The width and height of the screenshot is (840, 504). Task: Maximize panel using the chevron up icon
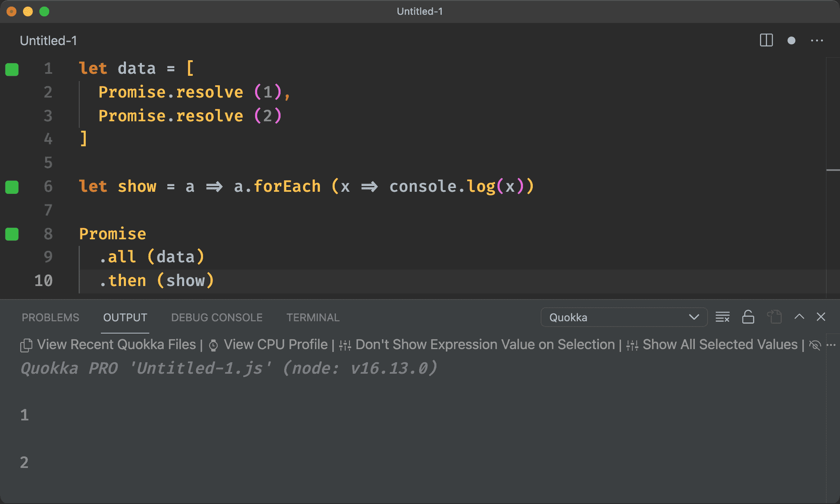point(799,317)
